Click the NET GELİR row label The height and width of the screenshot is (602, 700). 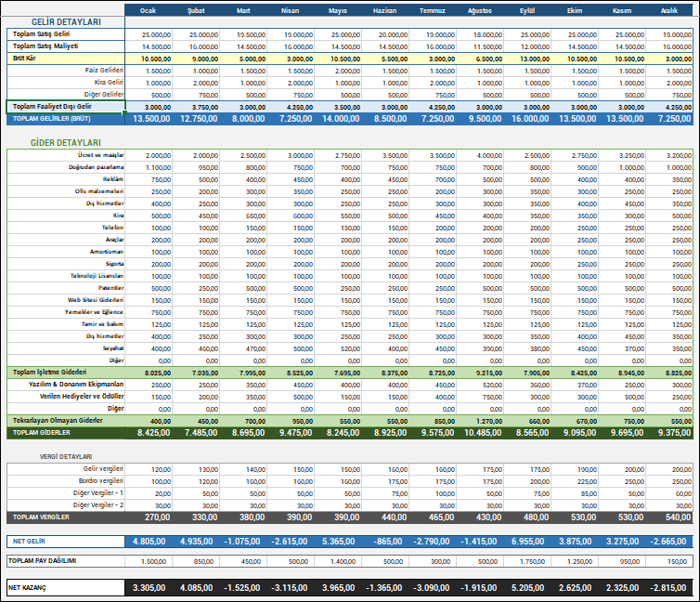(x=29, y=541)
